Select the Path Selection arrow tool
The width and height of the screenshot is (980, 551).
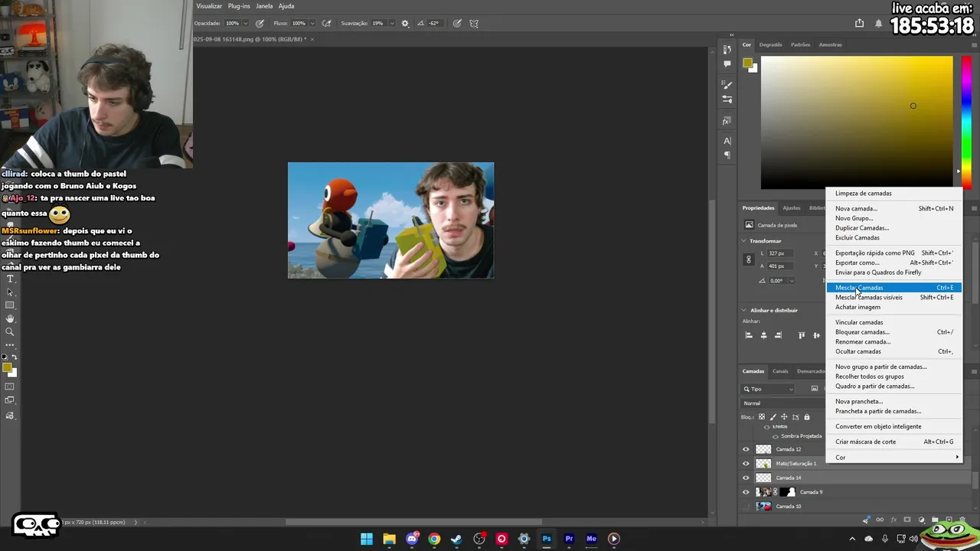coord(10,292)
